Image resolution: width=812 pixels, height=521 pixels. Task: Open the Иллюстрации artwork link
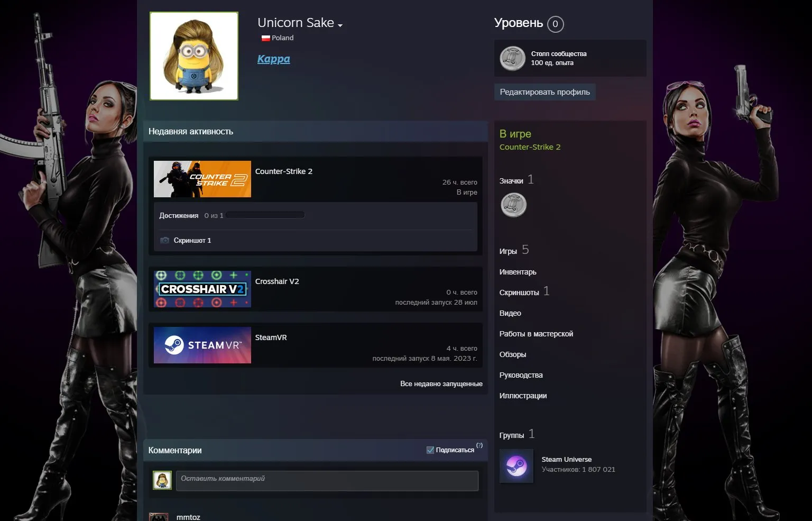523,396
